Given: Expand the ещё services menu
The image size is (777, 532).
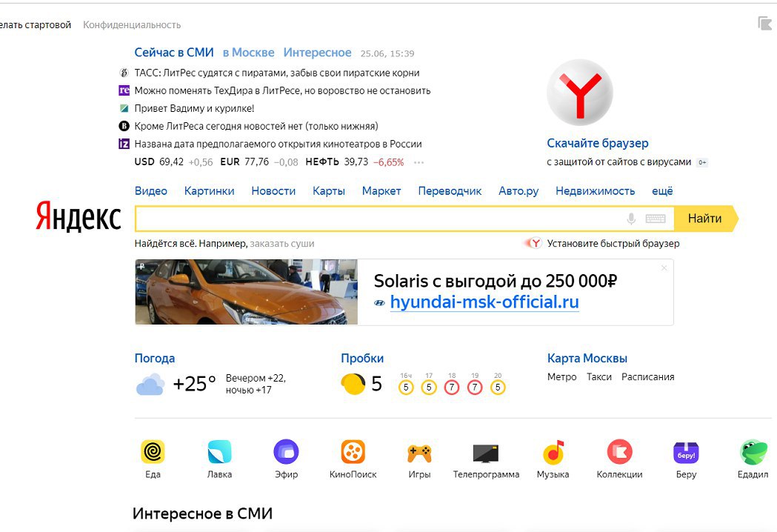Looking at the screenshot, I should pos(662,191).
